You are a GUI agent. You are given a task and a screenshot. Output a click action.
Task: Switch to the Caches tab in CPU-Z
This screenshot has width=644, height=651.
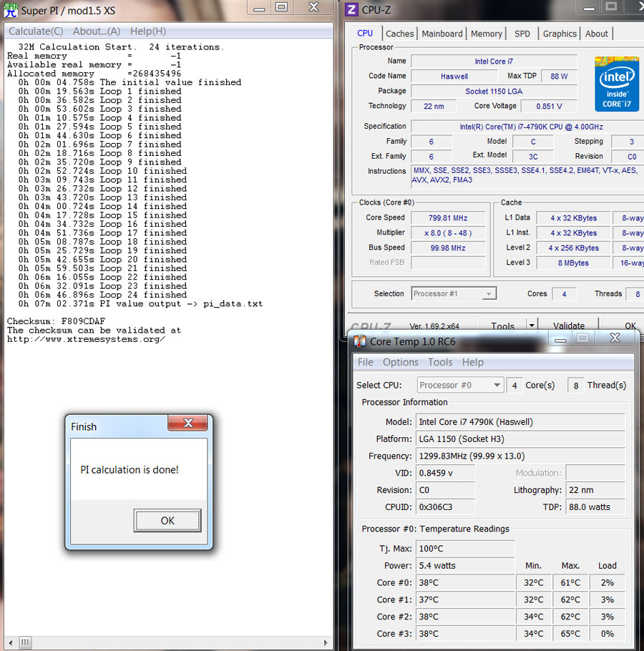click(x=400, y=34)
